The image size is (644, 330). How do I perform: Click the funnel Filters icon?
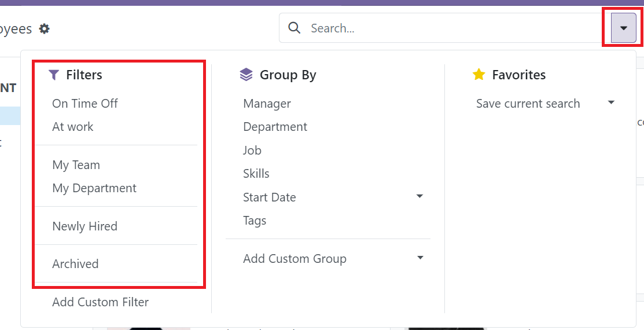coord(54,75)
